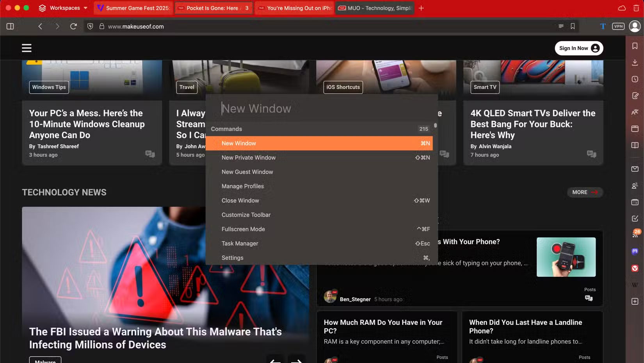Open the Notes panel in the sidebar
The image size is (644, 363).
635,96
